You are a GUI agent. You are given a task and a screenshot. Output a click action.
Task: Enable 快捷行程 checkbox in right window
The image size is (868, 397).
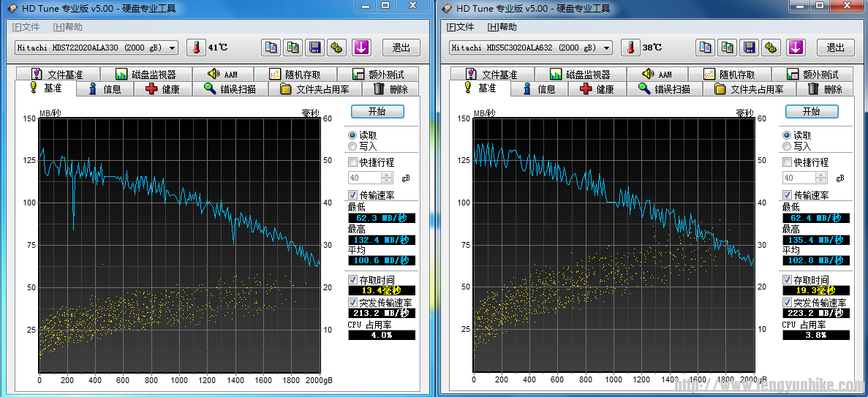click(x=788, y=162)
